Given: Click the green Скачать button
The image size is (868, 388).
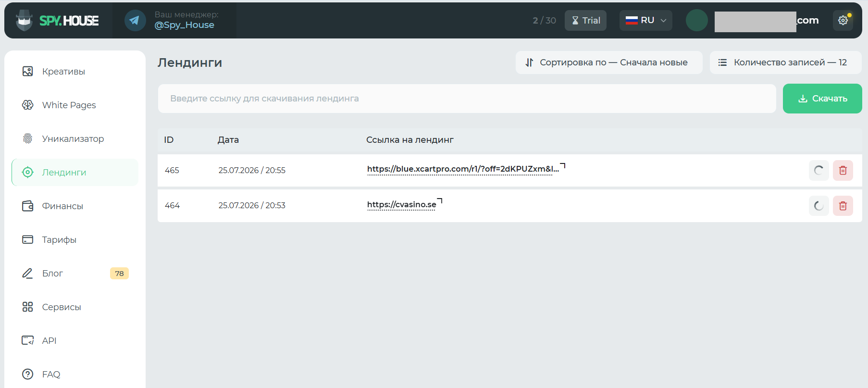Looking at the screenshot, I should tap(822, 99).
